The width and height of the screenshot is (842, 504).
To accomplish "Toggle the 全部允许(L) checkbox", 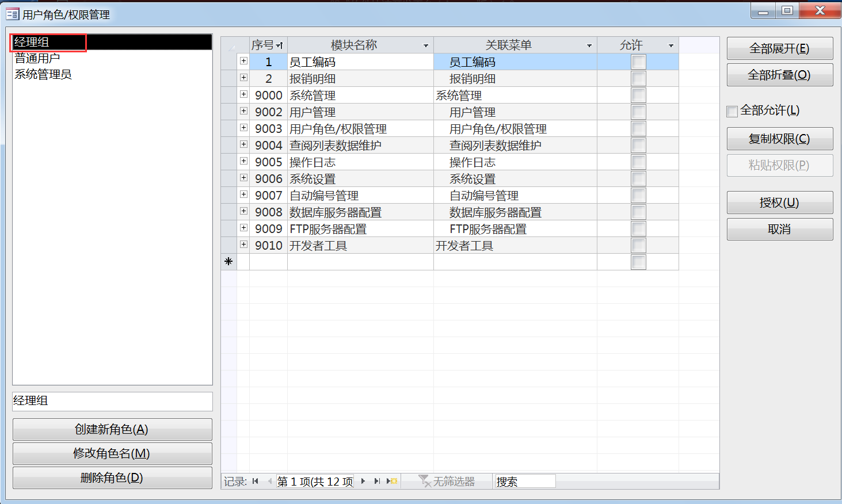I will tap(732, 111).
